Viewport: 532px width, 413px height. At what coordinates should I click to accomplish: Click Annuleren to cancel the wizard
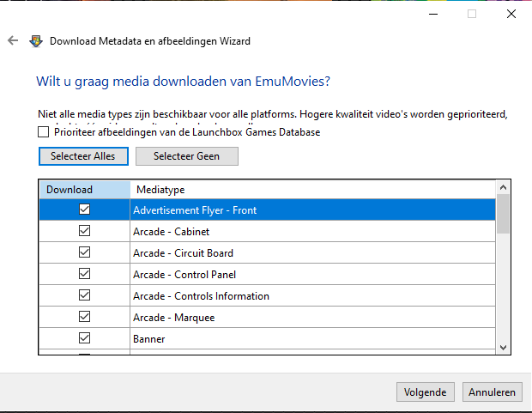pyautogui.click(x=492, y=392)
